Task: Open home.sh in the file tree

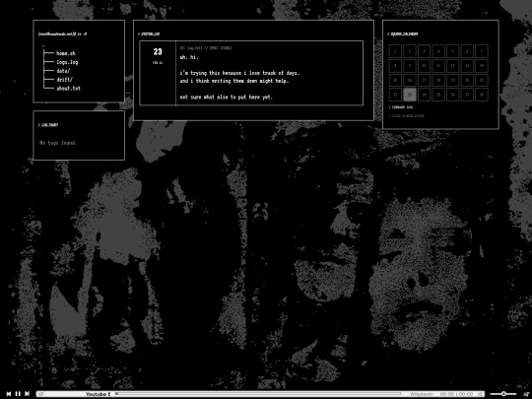Action: tap(66, 53)
